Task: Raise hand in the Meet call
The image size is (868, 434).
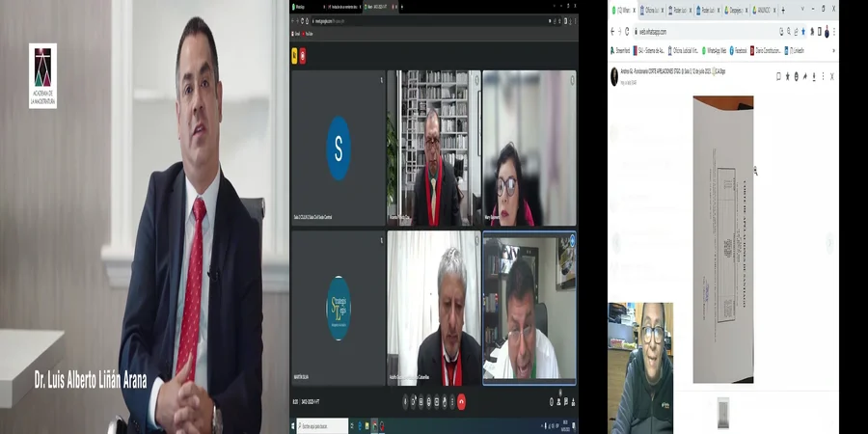Action: click(445, 402)
